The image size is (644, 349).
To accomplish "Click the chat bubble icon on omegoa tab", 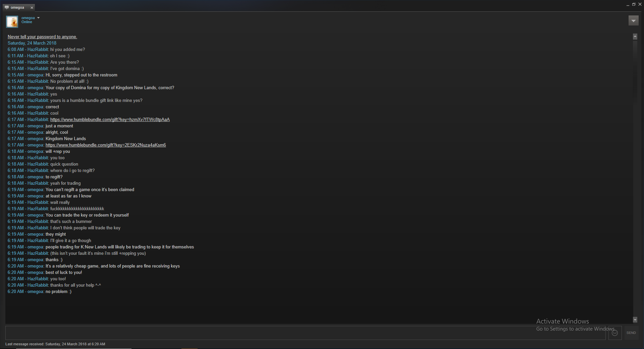I will [7, 7].
